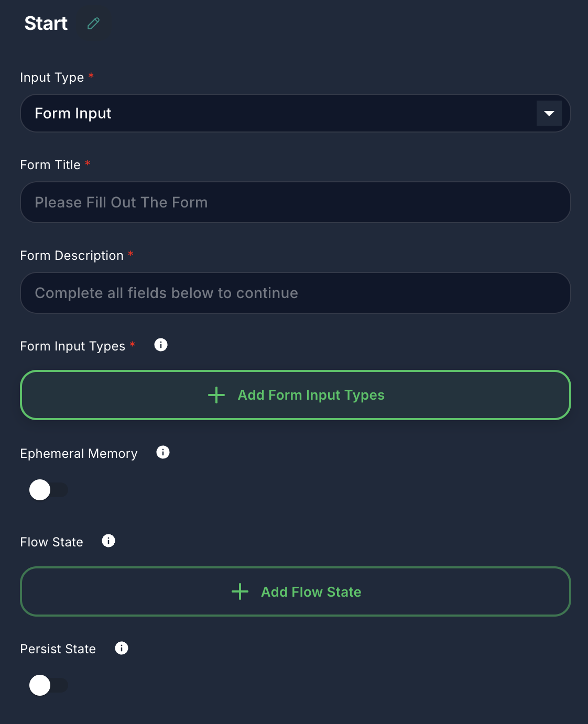Expand the Form Input selector options
Viewport: 588px width, 724px height.
[x=295, y=113]
